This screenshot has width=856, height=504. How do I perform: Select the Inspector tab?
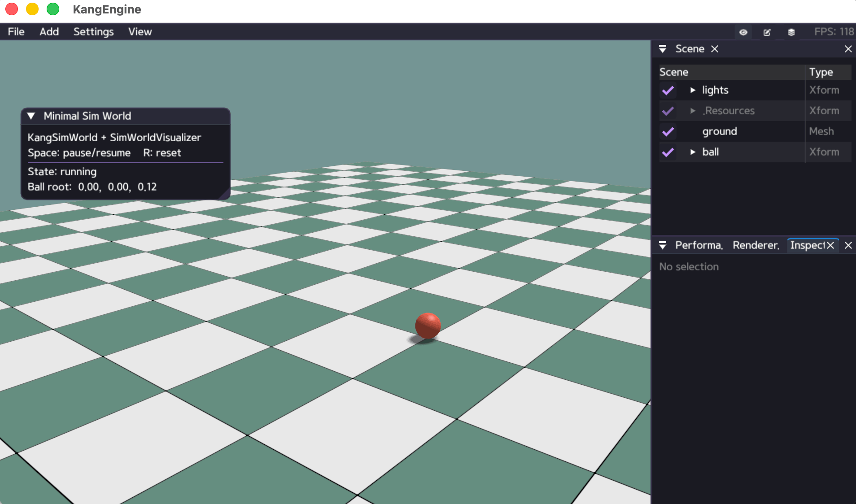click(807, 245)
